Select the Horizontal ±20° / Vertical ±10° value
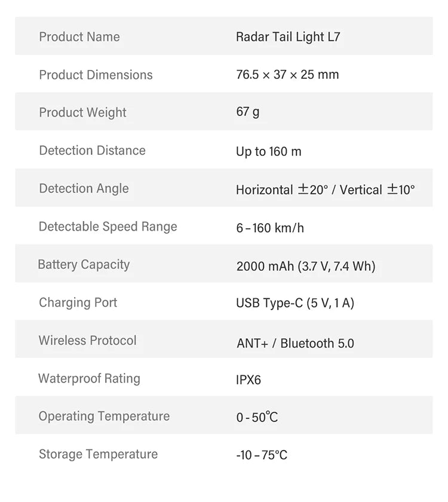Screen dimensions: 448x502 click(x=326, y=190)
